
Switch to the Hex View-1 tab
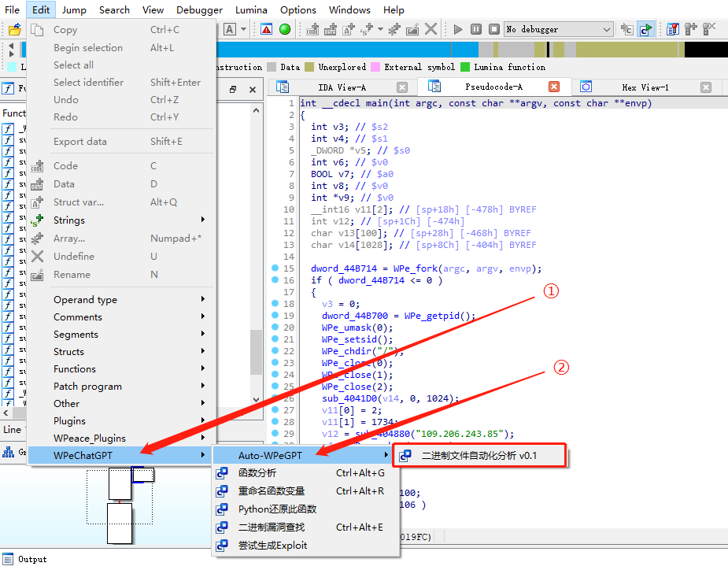coord(645,87)
